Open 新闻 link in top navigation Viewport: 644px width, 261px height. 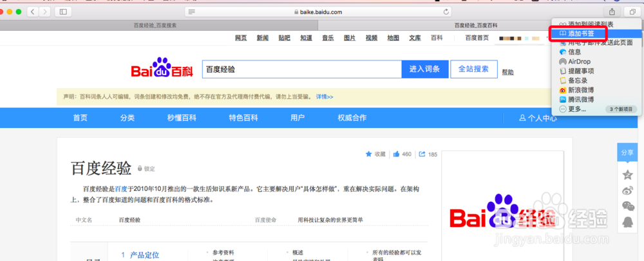[x=263, y=38]
